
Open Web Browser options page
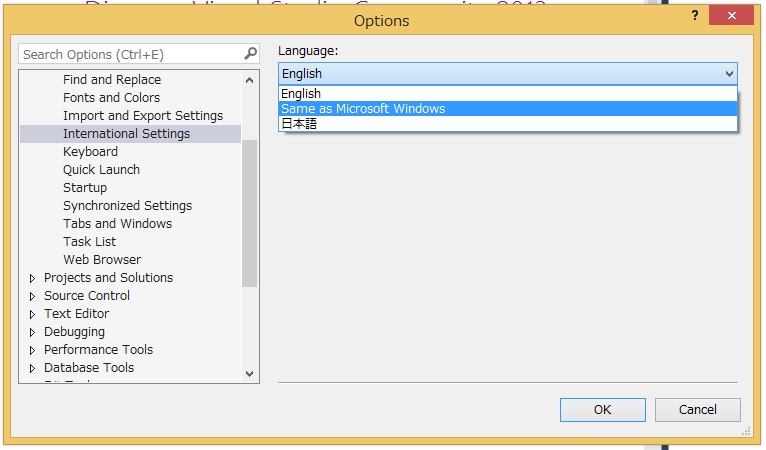(102, 260)
